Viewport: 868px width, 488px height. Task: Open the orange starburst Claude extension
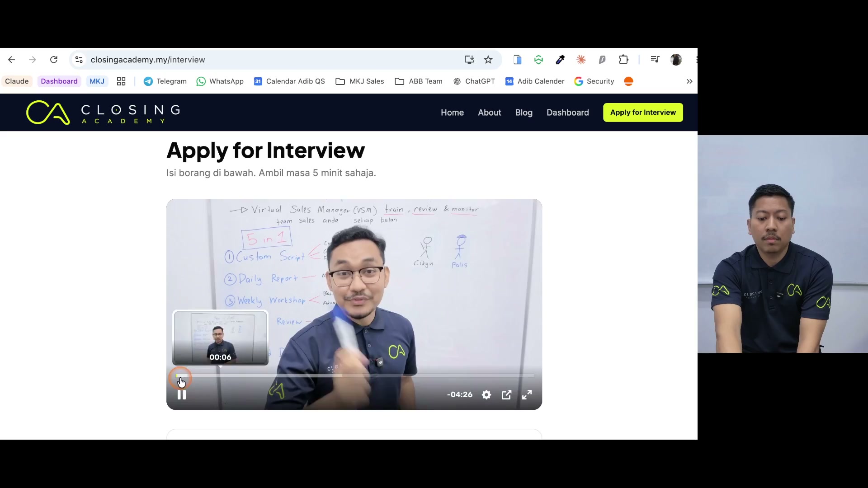point(581,60)
